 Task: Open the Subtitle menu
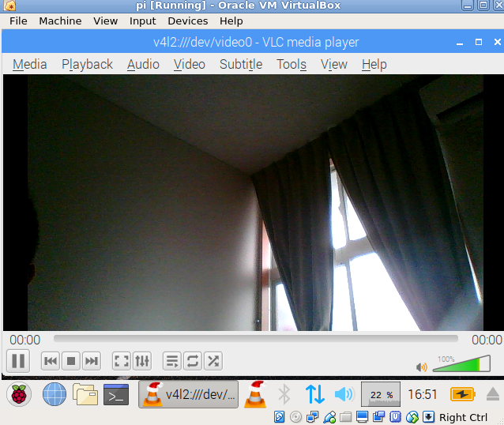pyautogui.click(x=241, y=64)
